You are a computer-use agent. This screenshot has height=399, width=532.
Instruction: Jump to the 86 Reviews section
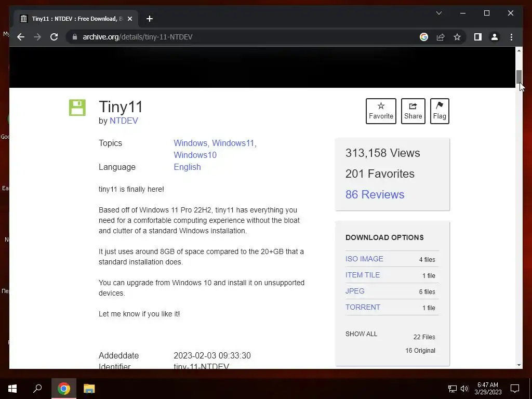click(375, 194)
